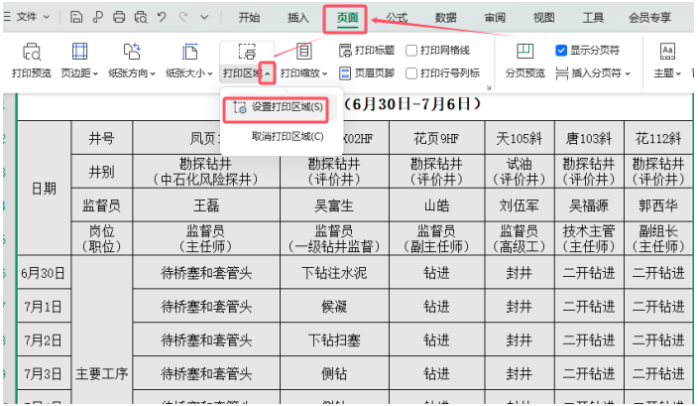The height and width of the screenshot is (406, 698).
Task: Click the Paper Orientation (纸张方向) icon
Action: point(130,52)
